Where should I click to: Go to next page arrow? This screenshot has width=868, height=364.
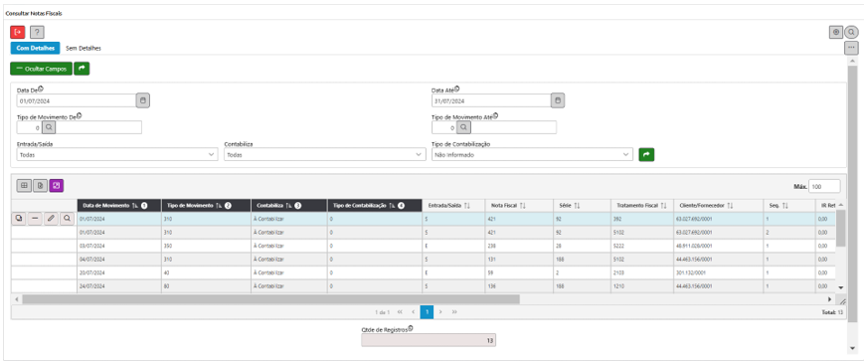pos(440,312)
